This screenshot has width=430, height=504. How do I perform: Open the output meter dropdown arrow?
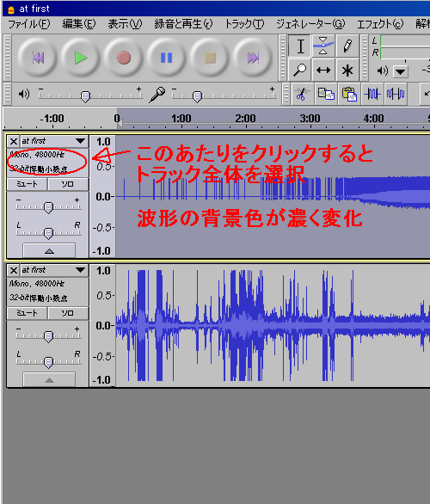coord(401,71)
